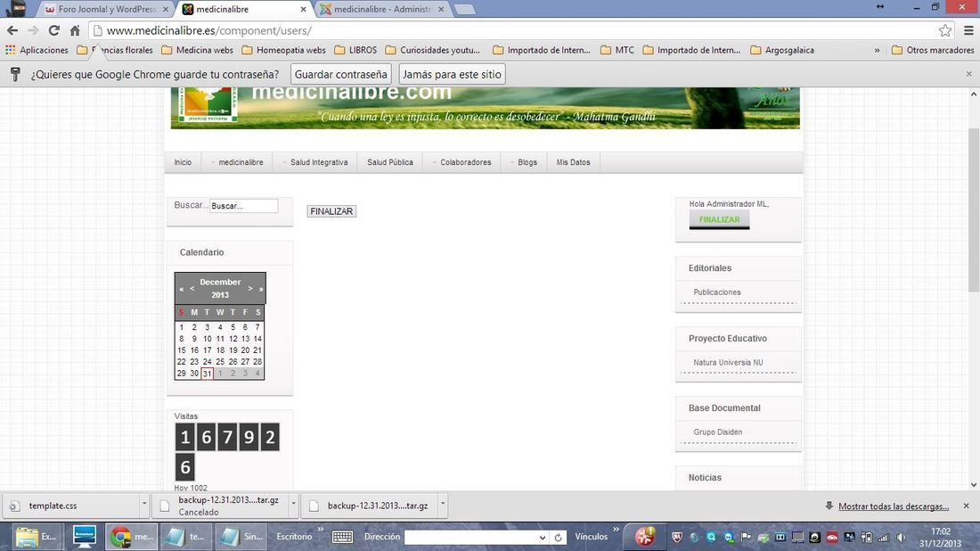Click Mostrar todas las descargas link
The image size is (980, 551).
893,506
